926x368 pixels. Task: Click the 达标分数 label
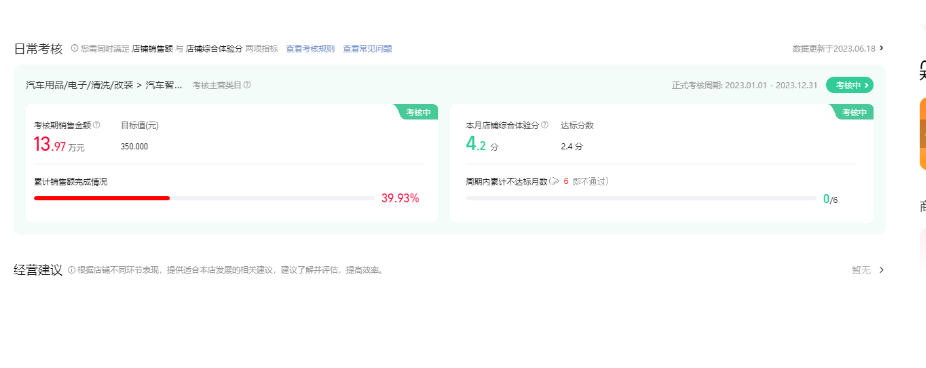click(x=577, y=125)
